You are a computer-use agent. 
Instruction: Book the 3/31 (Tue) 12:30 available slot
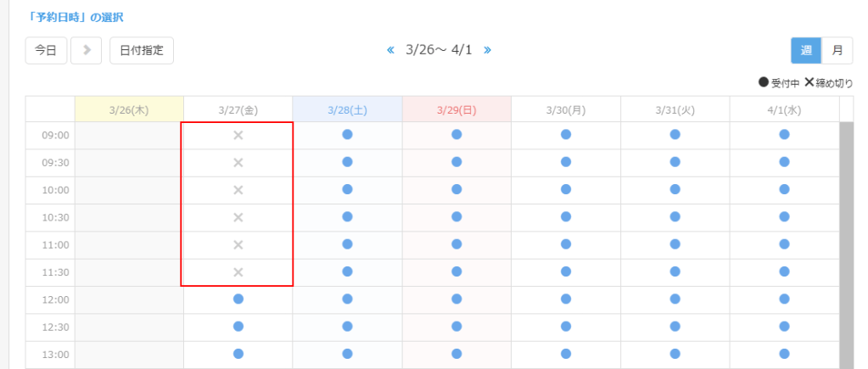pyautogui.click(x=675, y=327)
